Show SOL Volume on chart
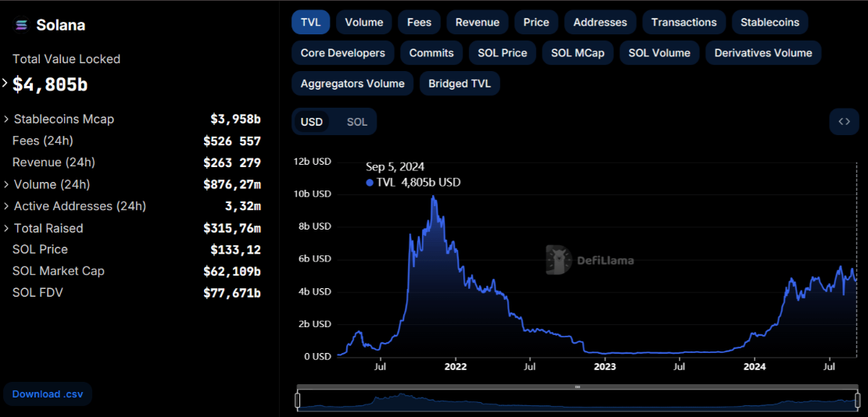This screenshot has width=868, height=417. (659, 53)
